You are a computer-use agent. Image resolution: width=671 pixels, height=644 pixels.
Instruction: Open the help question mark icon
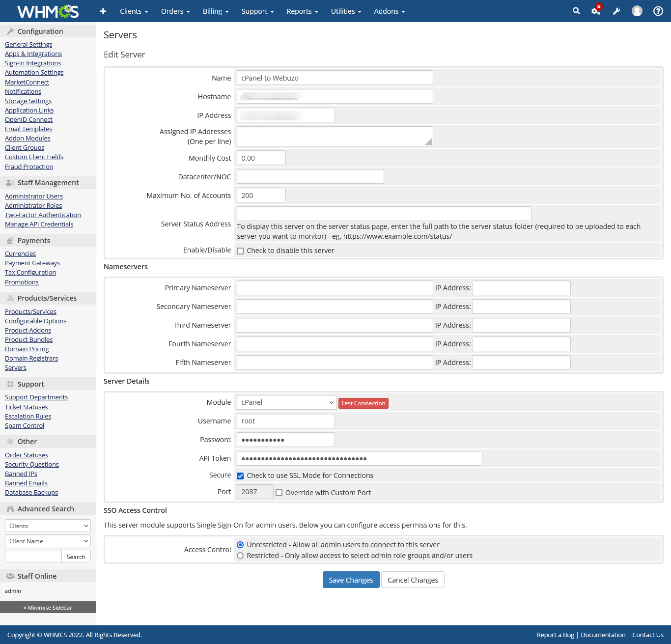(x=658, y=11)
